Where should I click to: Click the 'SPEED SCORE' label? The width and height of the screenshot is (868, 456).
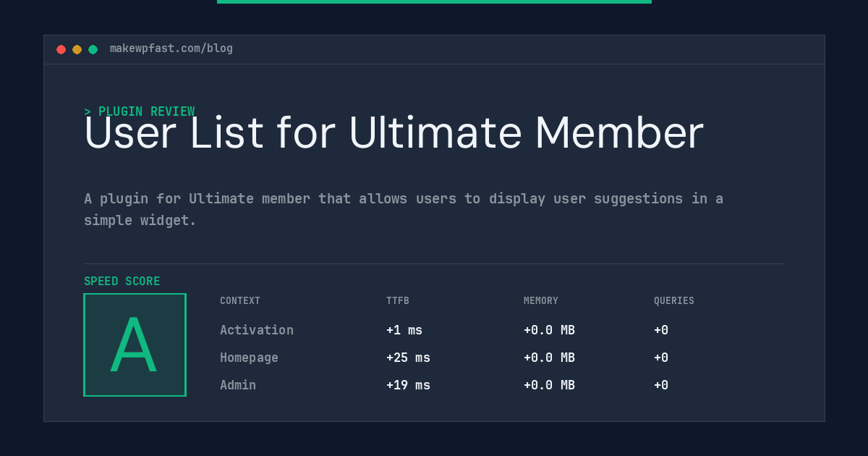coord(122,282)
